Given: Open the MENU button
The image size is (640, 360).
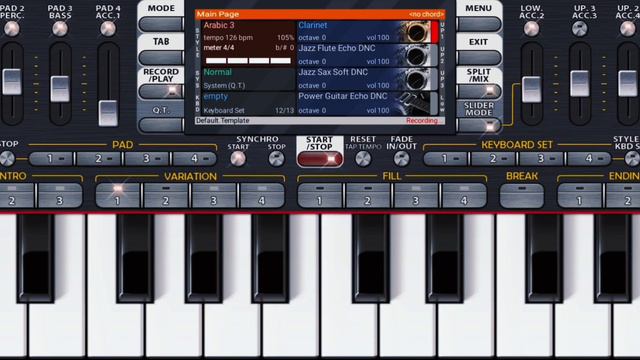Looking at the screenshot, I should (x=478, y=24).
